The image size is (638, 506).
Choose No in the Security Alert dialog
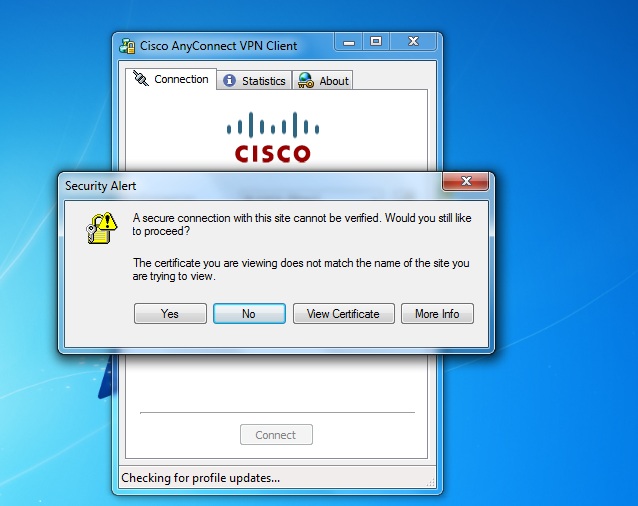[x=249, y=314]
